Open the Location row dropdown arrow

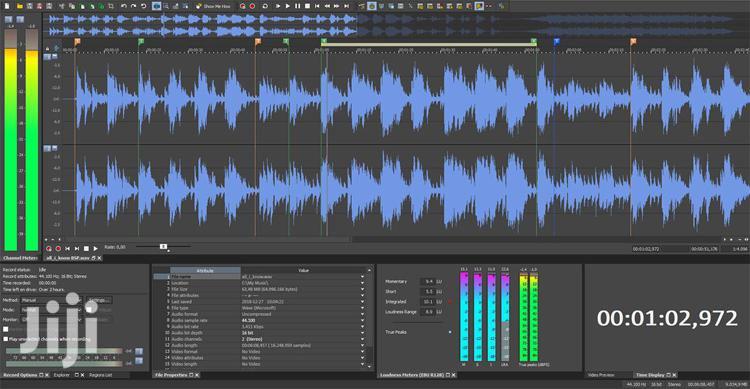(x=362, y=283)
